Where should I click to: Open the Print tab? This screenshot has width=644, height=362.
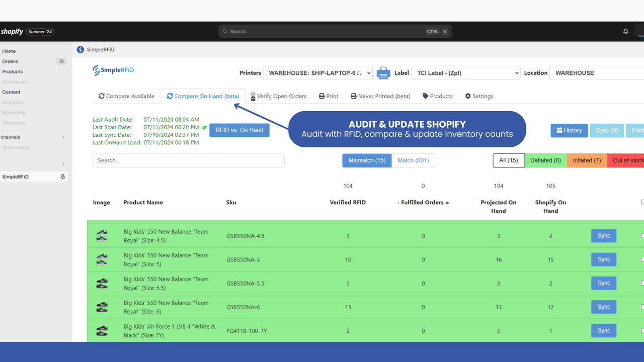[x=329, y=96]
